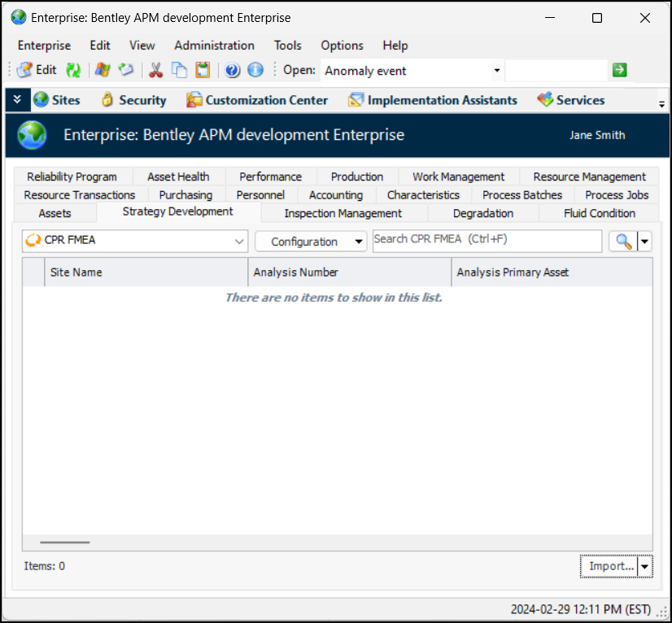Click the date and time in status bar
The width and height of the screenshot is (672, 623).
click(581, 609)
